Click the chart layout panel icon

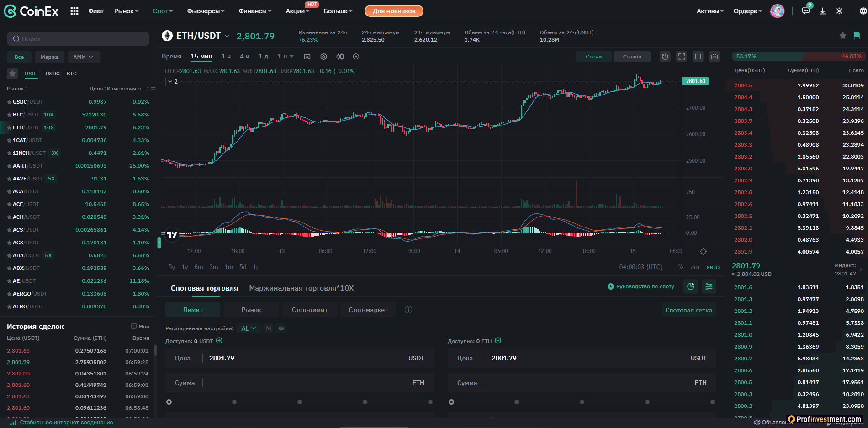coord(698,57)
